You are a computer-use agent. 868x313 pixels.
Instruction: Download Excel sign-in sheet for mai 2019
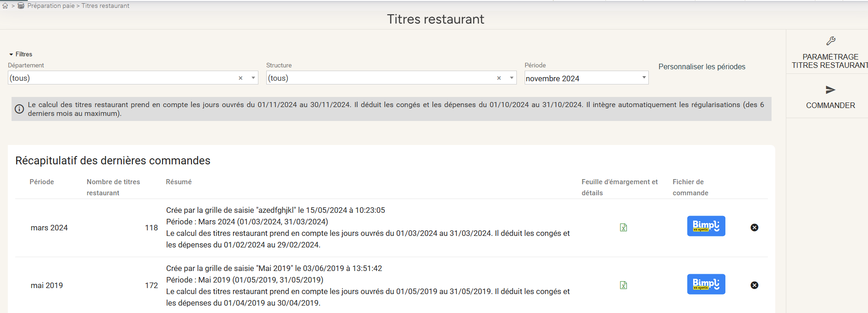(623, 285)
